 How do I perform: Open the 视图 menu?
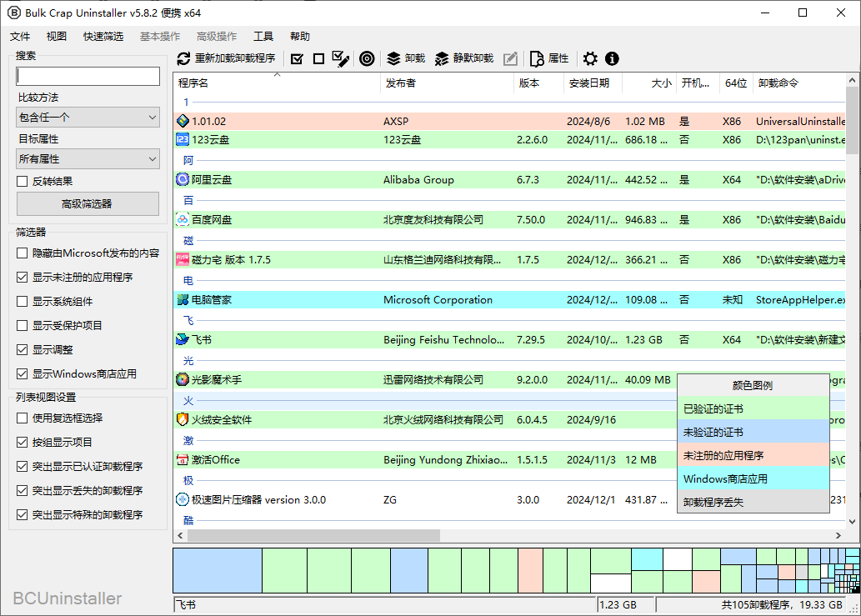pos(57,36)
